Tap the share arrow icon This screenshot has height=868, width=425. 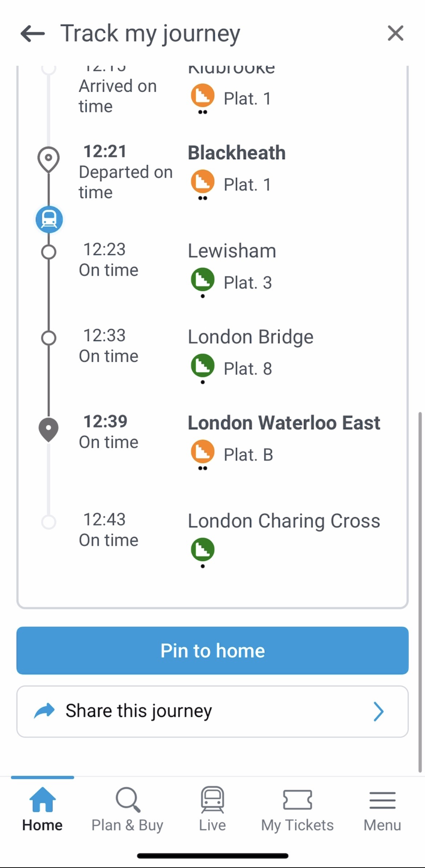[x=44, y=711]
